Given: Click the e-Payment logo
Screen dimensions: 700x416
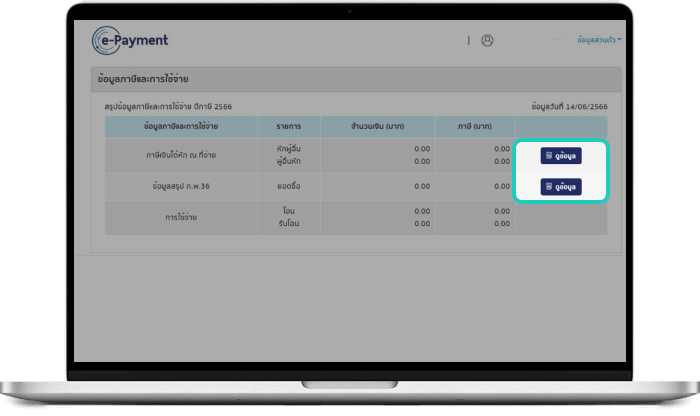Looking at the screenshot, I should pos(130,41).
